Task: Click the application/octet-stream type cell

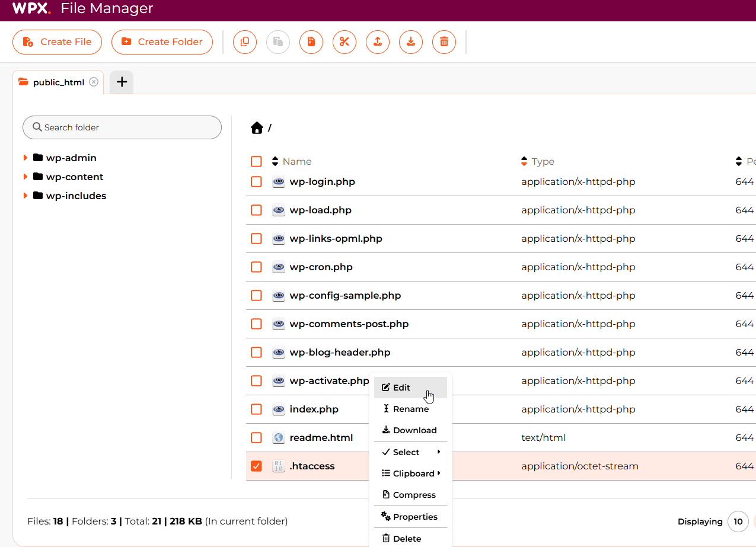Action: pyautogui.click(x=580, y=466)
